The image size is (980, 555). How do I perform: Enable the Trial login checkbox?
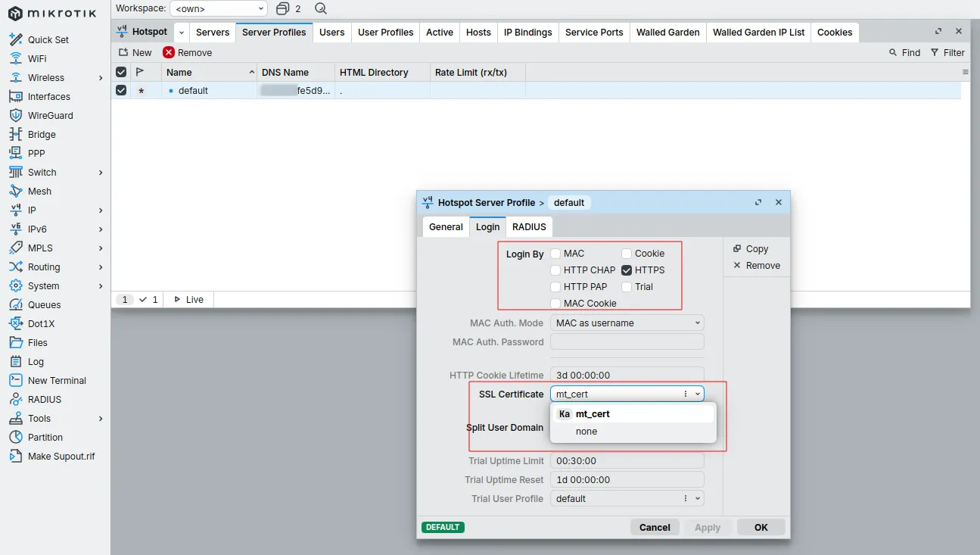point(627,287)
